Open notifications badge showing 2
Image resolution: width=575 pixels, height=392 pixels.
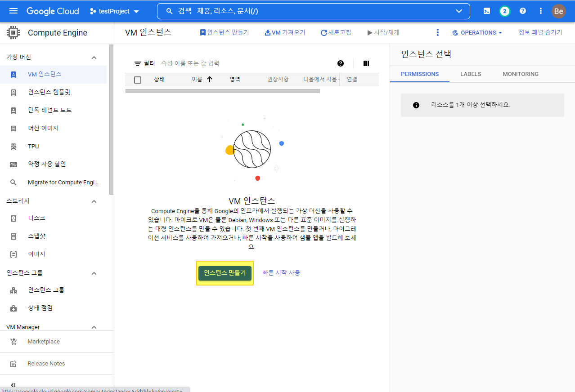click(505, 11)
